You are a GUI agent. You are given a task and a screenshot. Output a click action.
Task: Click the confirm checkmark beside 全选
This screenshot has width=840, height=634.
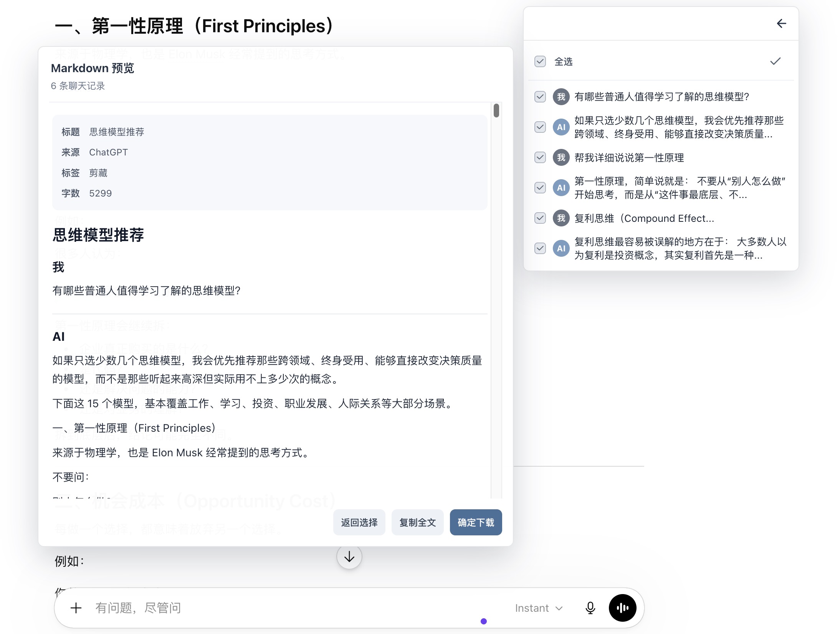pos(775,61)
